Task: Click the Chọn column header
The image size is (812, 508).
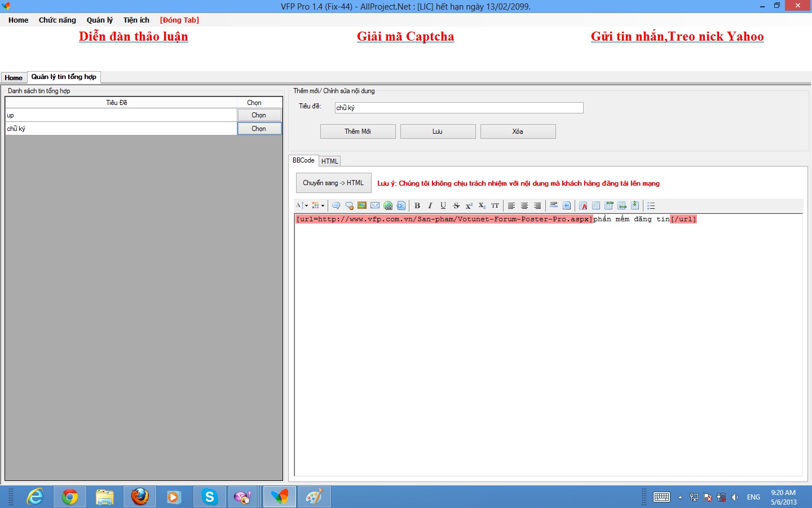Action: (x=254, y=103)
